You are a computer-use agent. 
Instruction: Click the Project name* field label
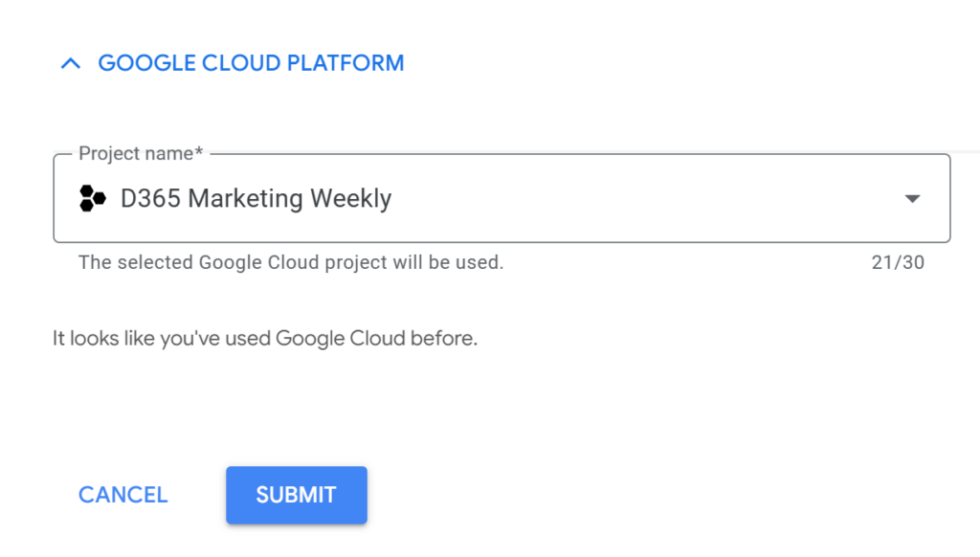coord(141,154)
